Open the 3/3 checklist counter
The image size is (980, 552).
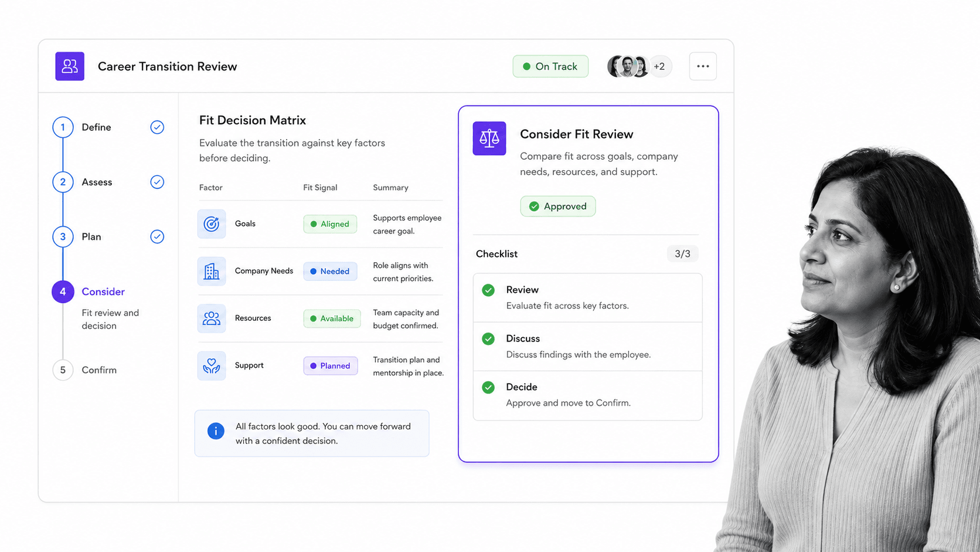click(682, 254)
